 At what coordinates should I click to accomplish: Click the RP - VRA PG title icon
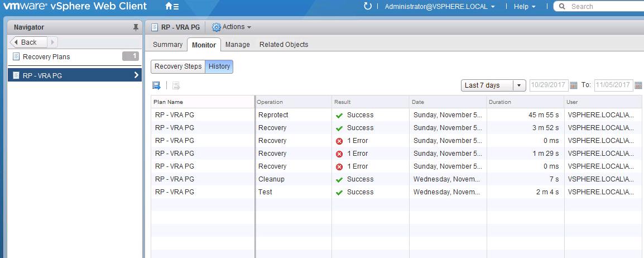pyautogui.click(x=155, y=27)
